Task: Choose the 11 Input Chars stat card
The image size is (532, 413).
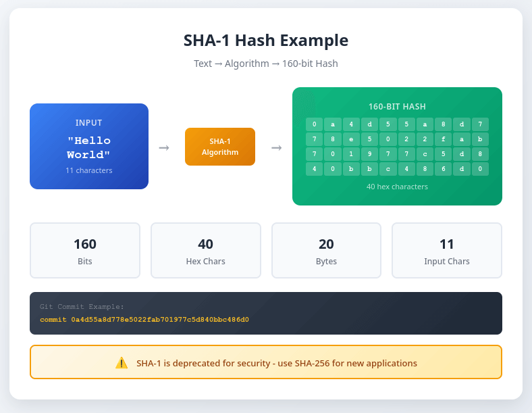Action: point(447,251)
